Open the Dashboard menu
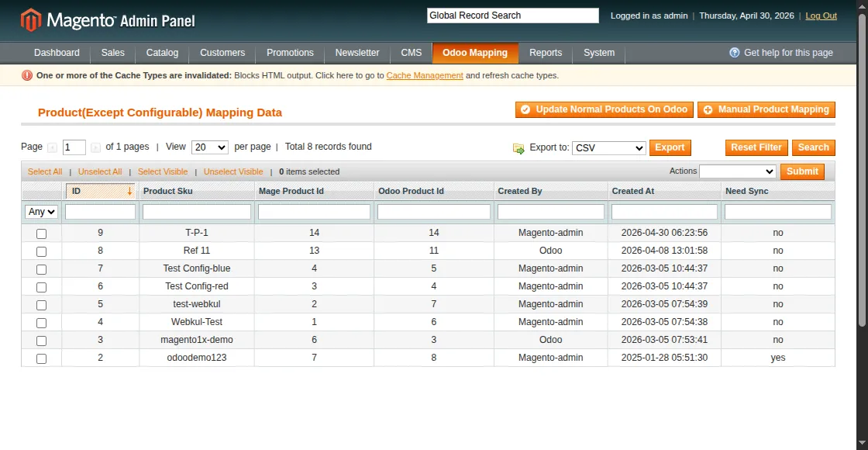This screenshot has height=450, width=868. tap(57, 53)
